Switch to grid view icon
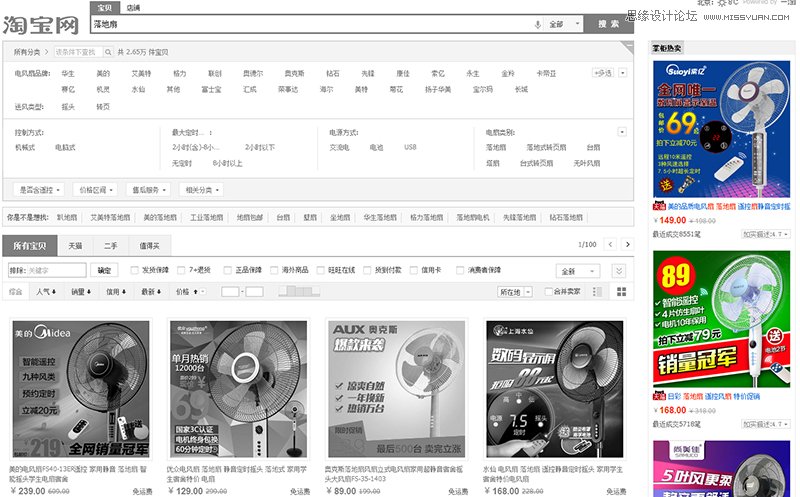Image resolution: width=800 pixels, height=497 pixels. 621,292
